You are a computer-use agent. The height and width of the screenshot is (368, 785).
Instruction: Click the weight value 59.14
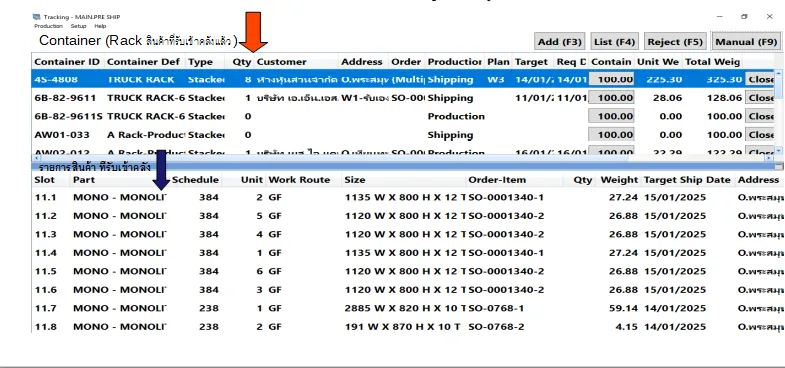(x=623, y=308)
